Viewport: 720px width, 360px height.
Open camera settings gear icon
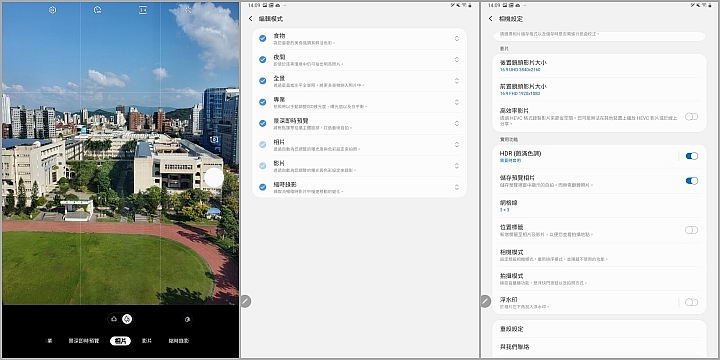52,10
